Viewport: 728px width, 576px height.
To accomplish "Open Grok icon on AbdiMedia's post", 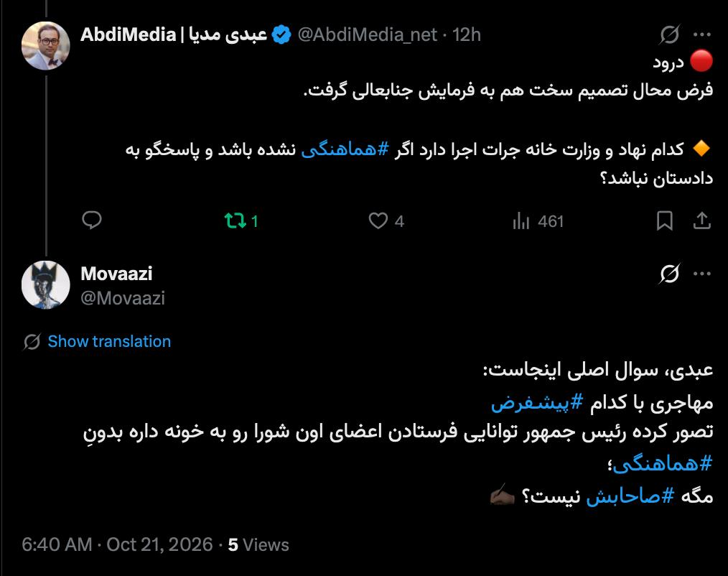I will pyautogui.click(x=670, y=34).
